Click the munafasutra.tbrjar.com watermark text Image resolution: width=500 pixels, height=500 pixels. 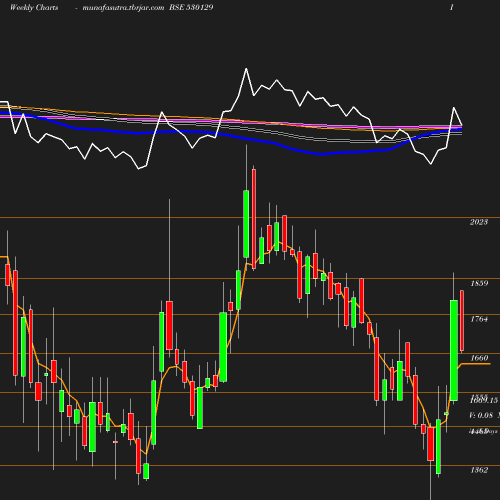[123, 7]
